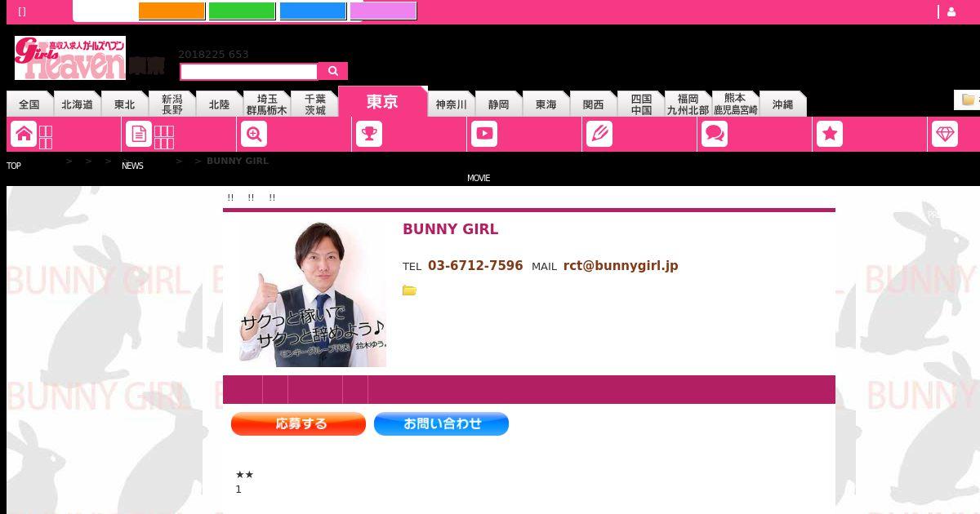Select the 熊本 鹿児島宮崎 region tab
The image size is (980, 514).
[735, 104]
